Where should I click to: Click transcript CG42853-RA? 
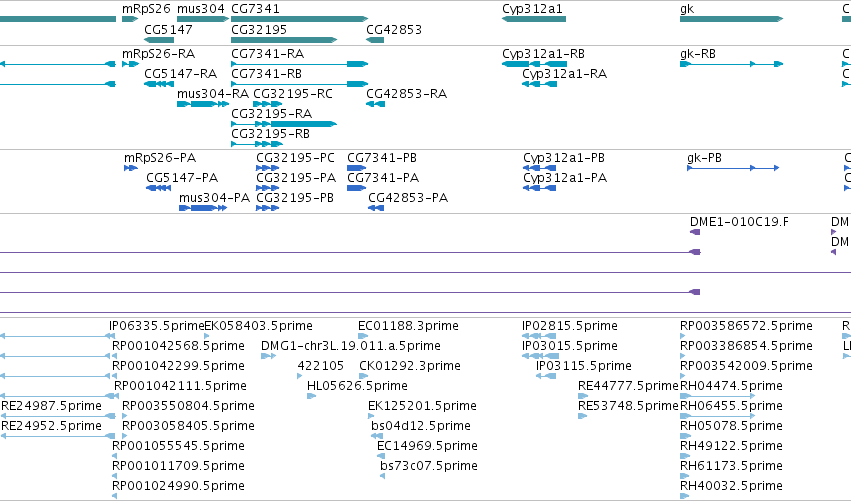pyautogui.click(x=376, y=104)
